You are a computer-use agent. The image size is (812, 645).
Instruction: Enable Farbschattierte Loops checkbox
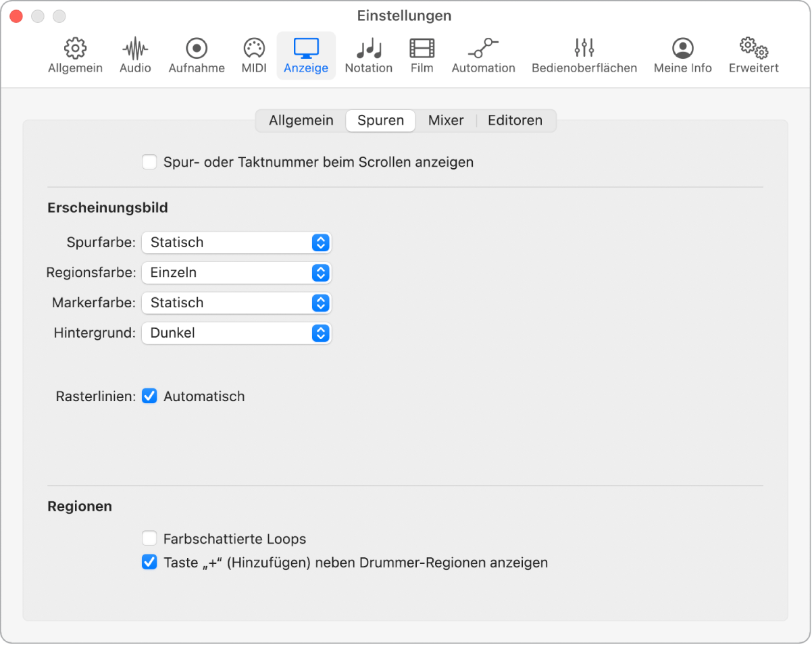click(x=149, y=539)
